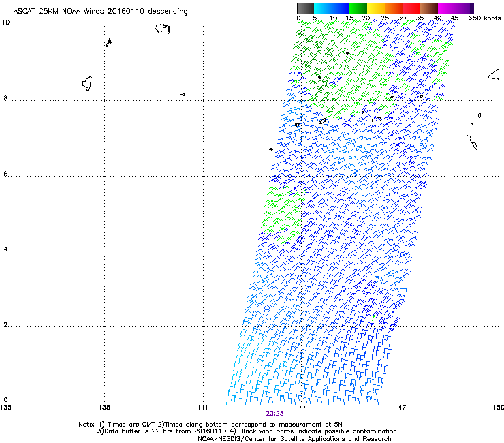Click the orange 25-30 knots color swatch
Viewport: 504px width, 443px height.
pos(394,8)
